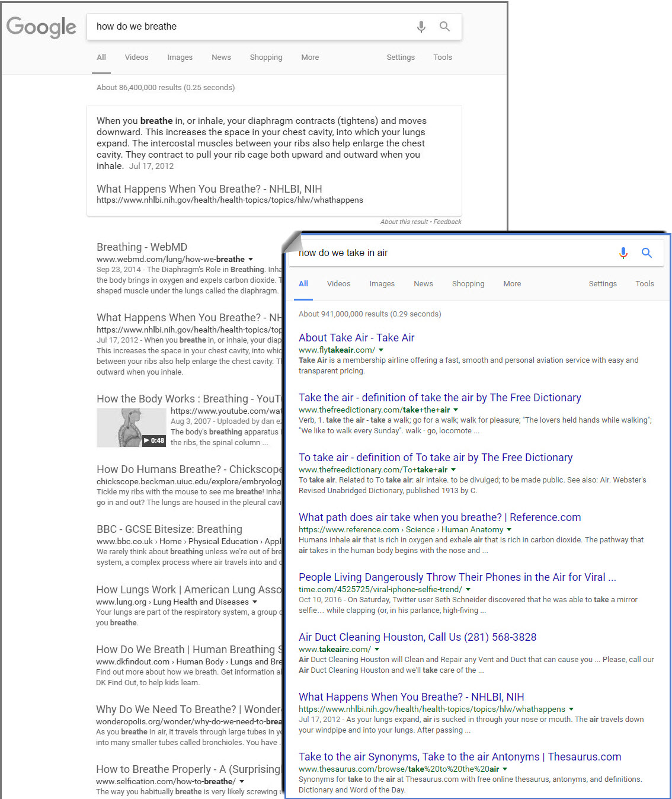Open 'How Do Humans Breathe? - Chickscope' result

189,469
